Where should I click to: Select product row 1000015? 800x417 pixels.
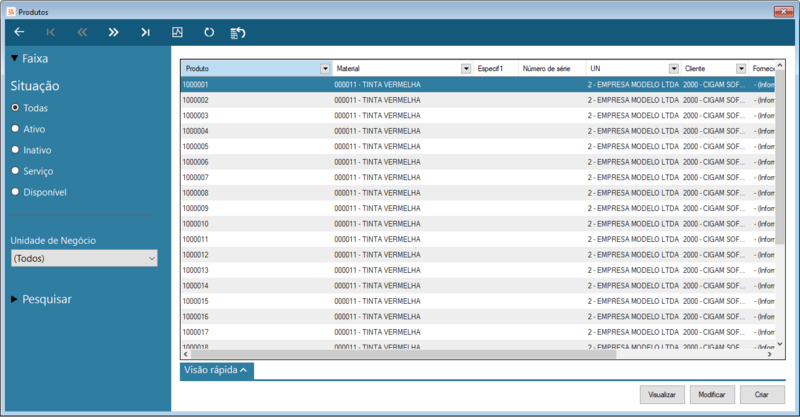(478, 301)
